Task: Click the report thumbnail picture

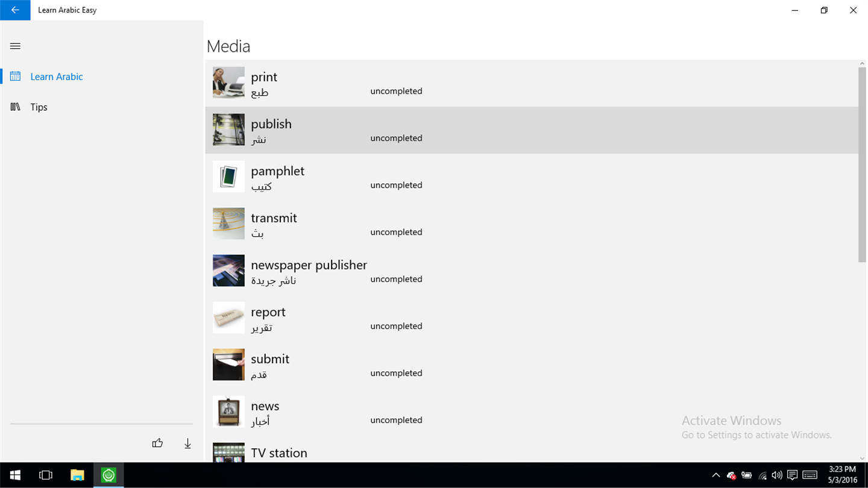Action: pos(228,318)
